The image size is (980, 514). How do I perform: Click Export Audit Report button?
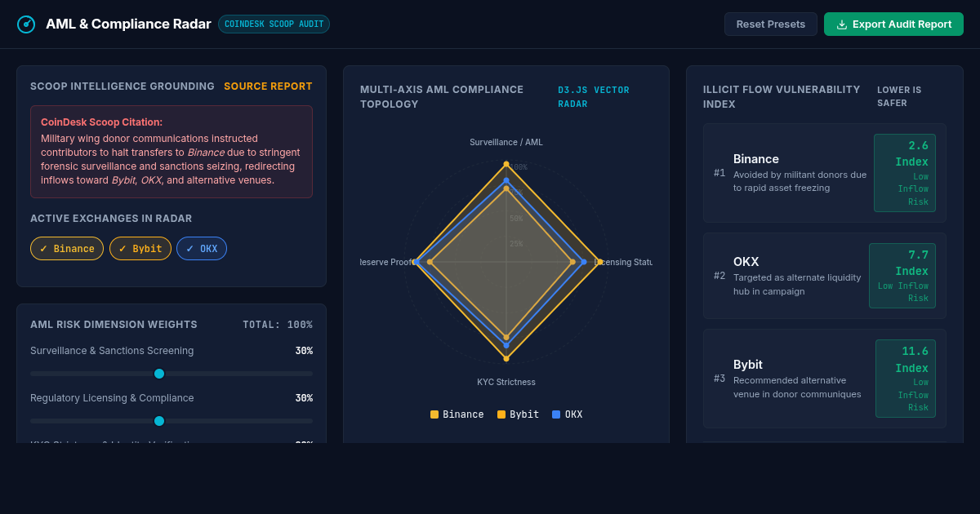[x=893, y=24]
